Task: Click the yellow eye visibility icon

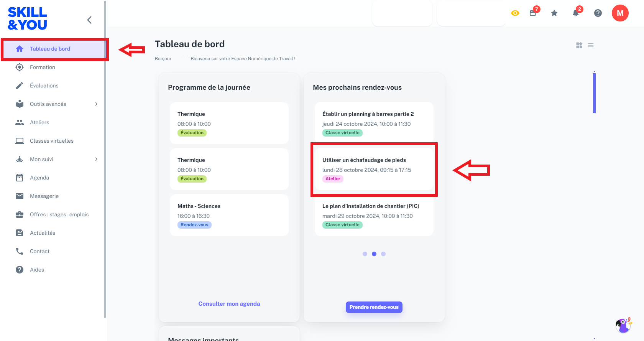Action: [515, 13]
